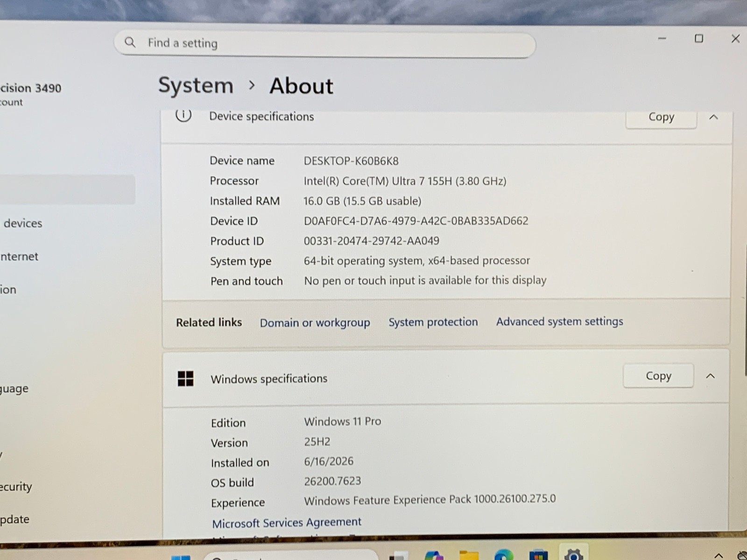Click the Device specifications info icon

point(183,115)
